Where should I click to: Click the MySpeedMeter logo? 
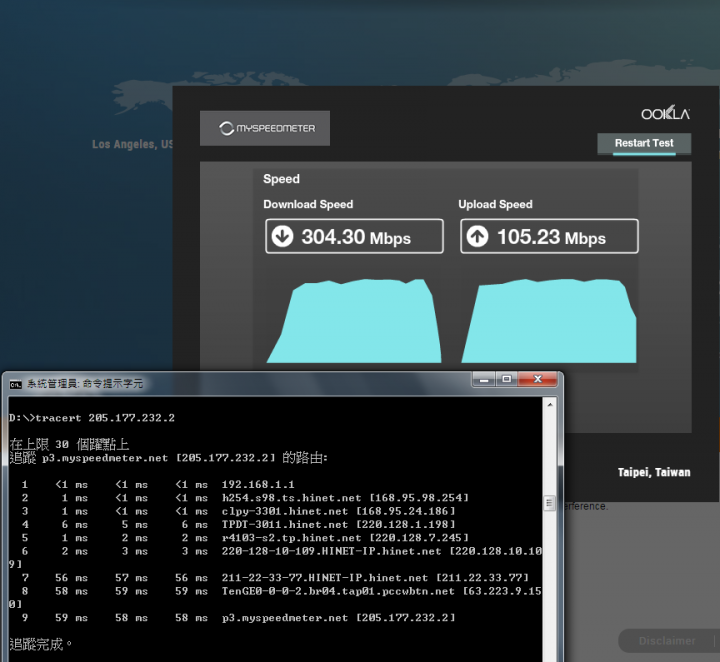coord(264,128)
